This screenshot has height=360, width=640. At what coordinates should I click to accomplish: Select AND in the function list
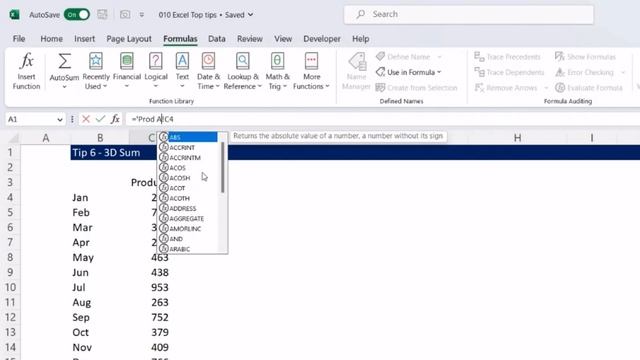pos(188,239)
